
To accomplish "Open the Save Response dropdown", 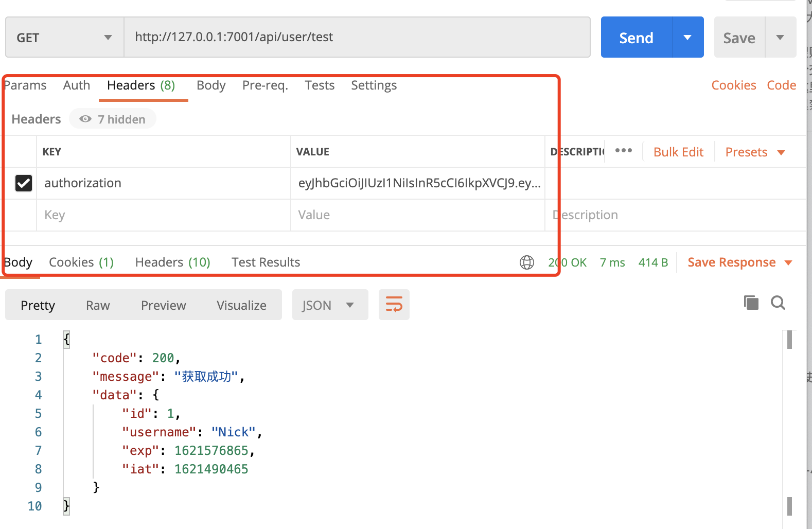I will pyautogui.click(x=739, y=262).
